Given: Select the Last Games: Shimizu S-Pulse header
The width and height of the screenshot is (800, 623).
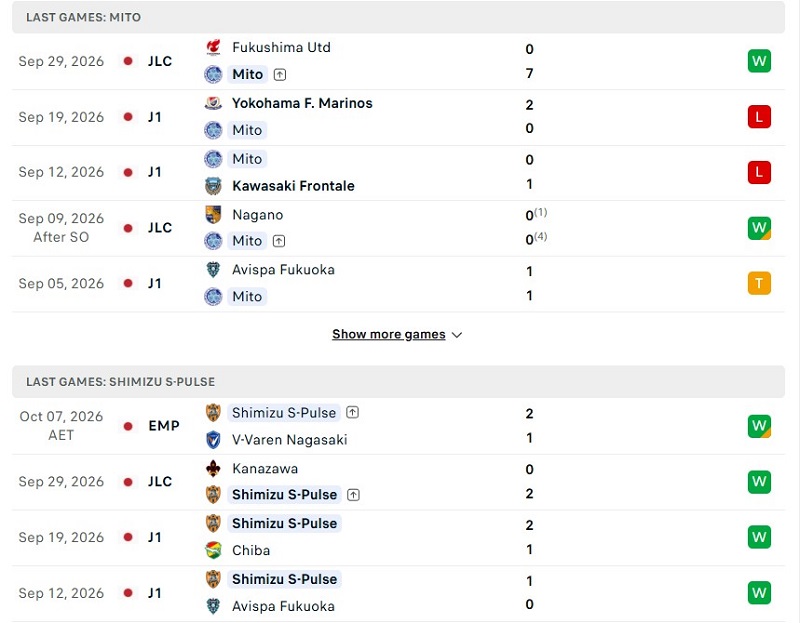Looking at the screenshot, I should (x=398, y=382).
